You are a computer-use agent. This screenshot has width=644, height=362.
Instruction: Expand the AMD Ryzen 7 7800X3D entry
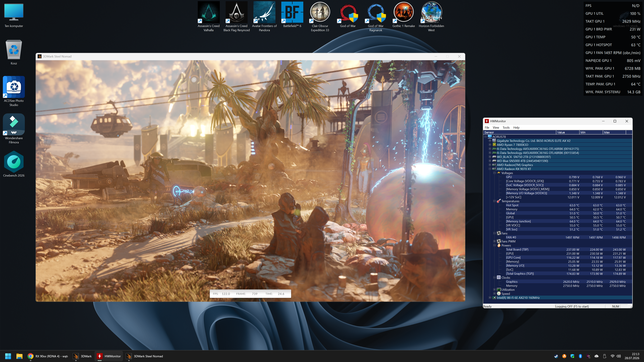point(490,145)
